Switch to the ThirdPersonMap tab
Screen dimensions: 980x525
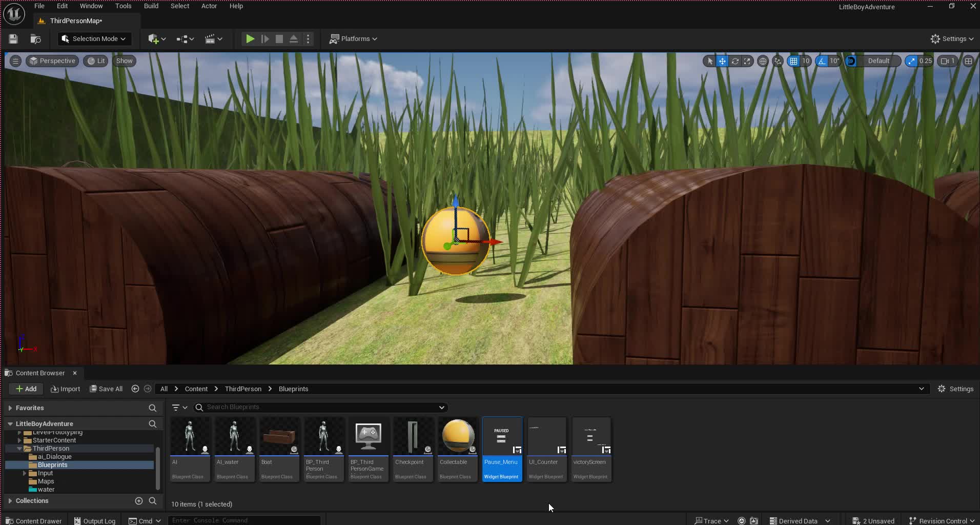[x=76, y=21]
